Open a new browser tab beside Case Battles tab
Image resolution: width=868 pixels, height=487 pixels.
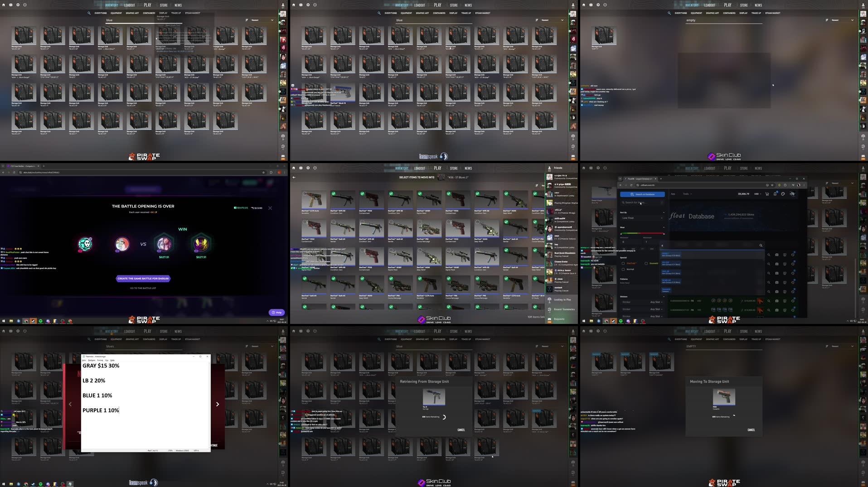pyautogui.click(x=44, y=166)
